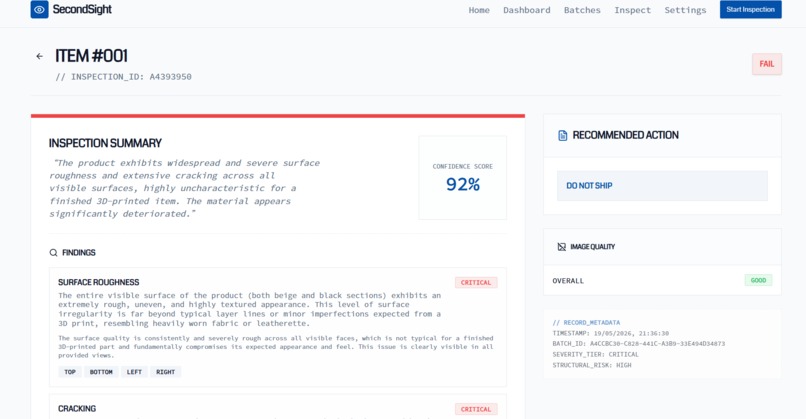Click the RECOMMENDED ACTION heading
The height and width of the screenshot is (419, 806).
626,135
